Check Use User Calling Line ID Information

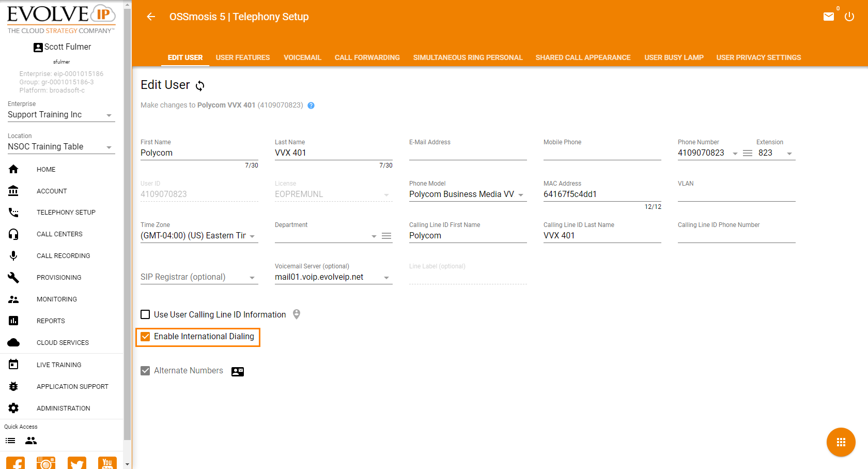[x=146, y=314]
